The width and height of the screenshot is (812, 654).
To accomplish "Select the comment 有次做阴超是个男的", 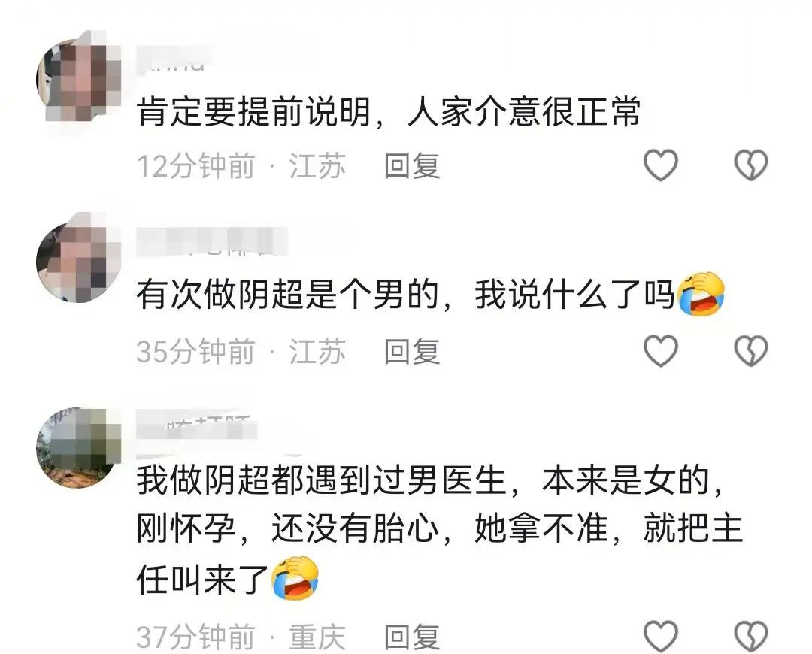I will coord(431,295).
